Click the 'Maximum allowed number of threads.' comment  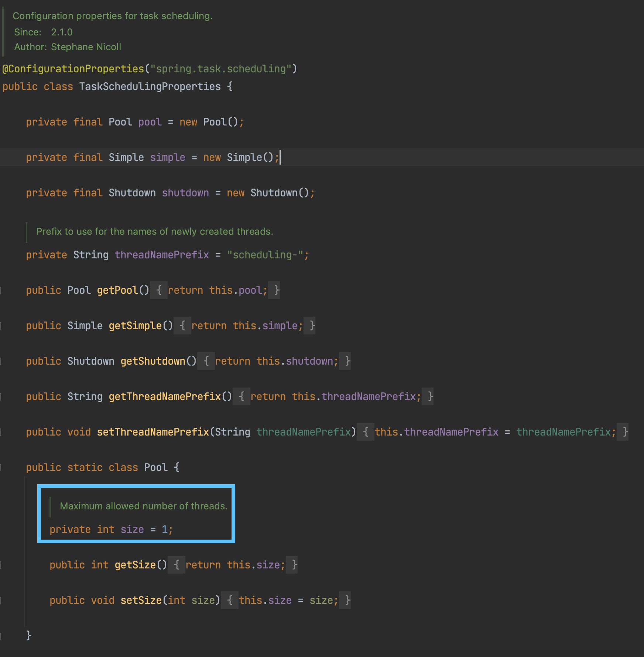144,506
